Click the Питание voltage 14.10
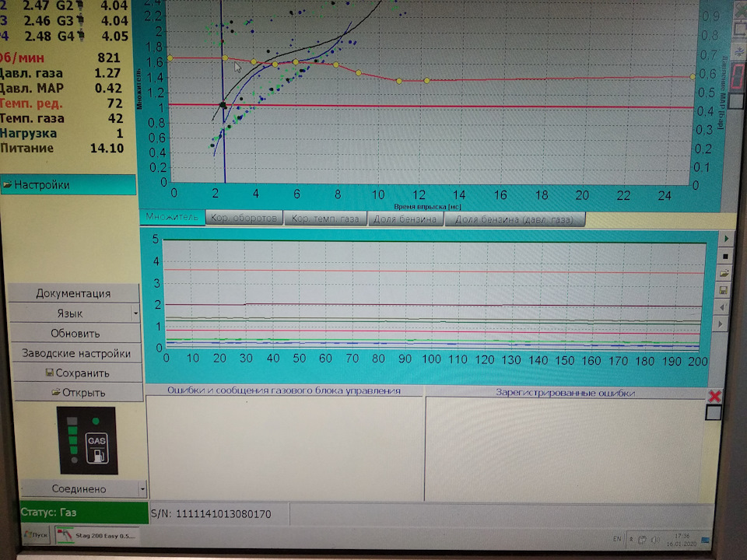 click(107, 148)
